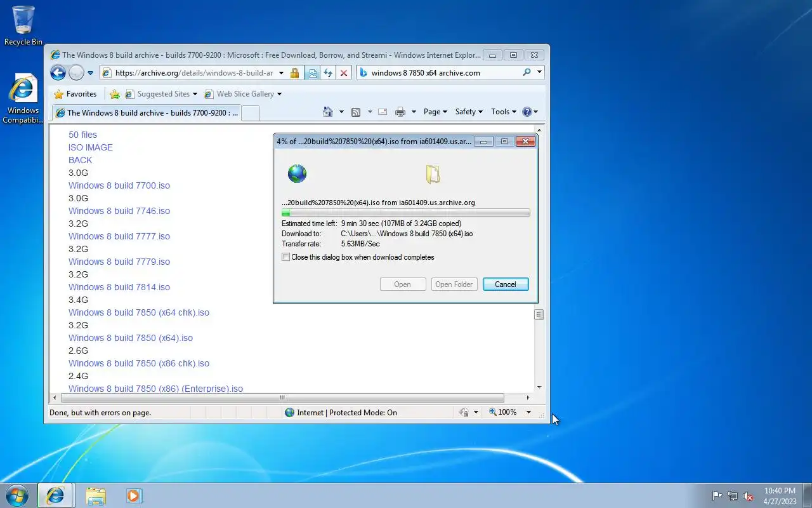The height and width of the screenshot is (508, 812).
Task: Select the Windows 8 build archive tab
Action: coord(147,113)
